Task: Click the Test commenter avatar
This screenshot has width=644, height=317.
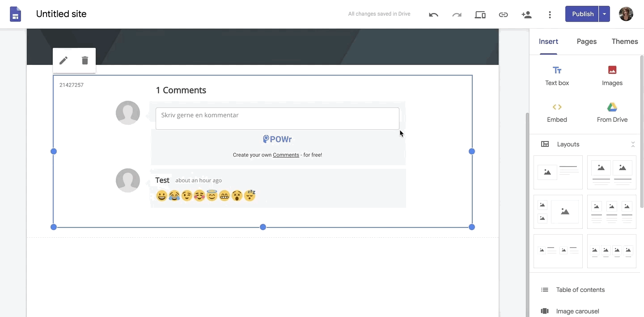Action: pos(128,180)
